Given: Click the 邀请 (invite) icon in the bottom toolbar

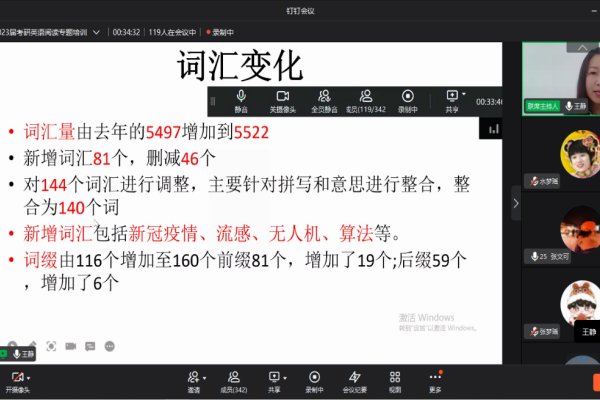Looking at the screenshot, I should (x=193, y=377).
